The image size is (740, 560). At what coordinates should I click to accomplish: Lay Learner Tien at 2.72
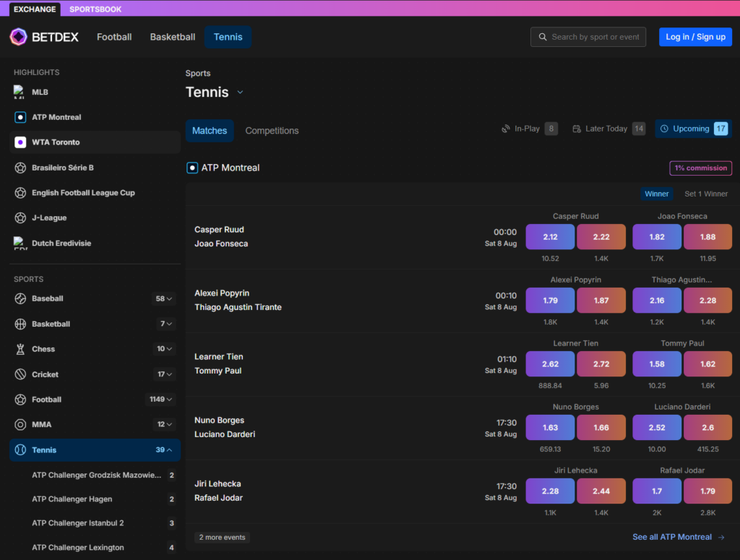(601, 364)
